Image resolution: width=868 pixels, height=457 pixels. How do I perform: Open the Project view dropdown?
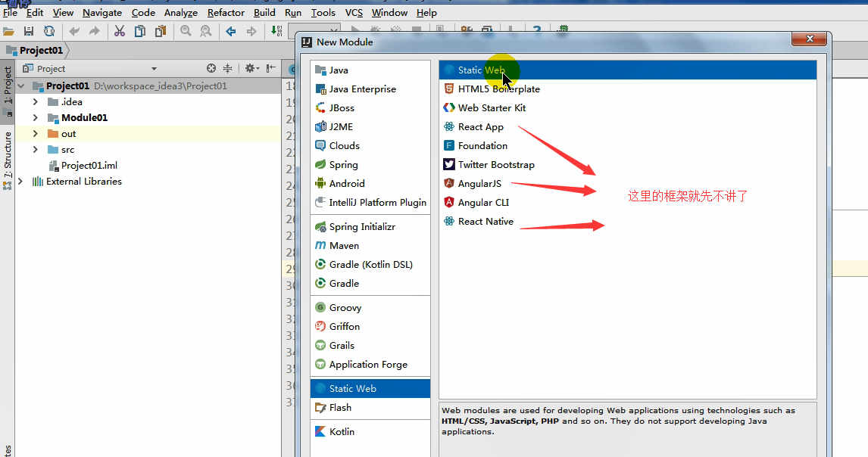154,69
